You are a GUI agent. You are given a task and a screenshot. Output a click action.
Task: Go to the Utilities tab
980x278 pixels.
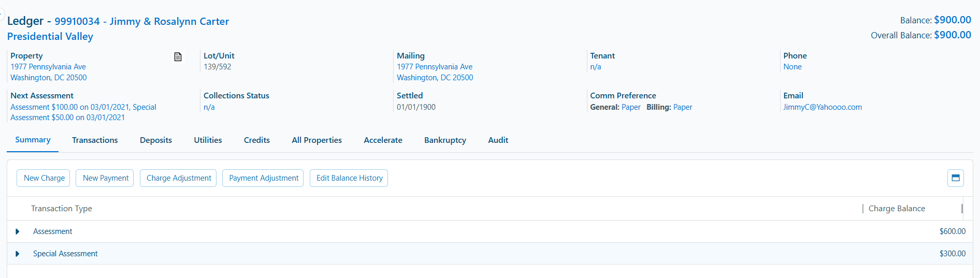pyautogui.click(x=208, y=140)
